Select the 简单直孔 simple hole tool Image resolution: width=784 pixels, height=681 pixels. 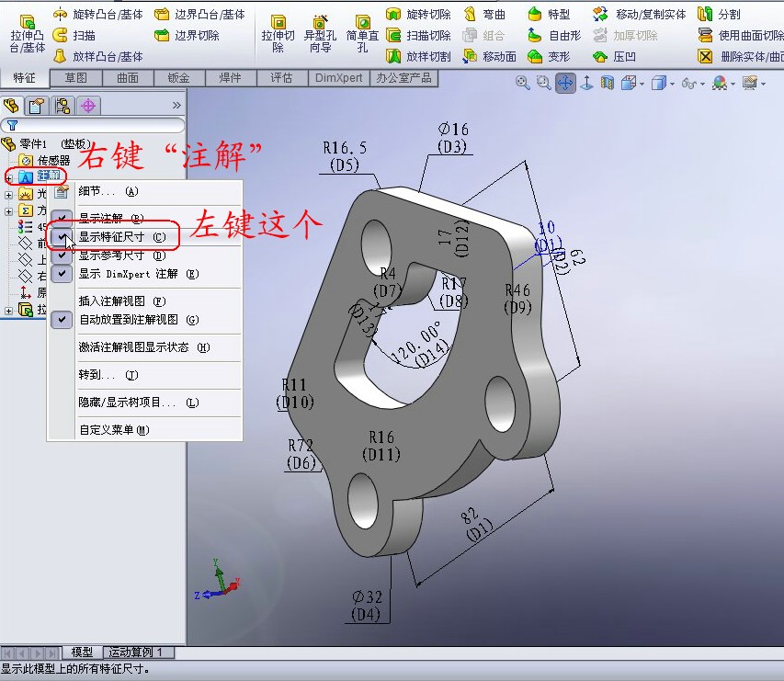tap(362, 34)
